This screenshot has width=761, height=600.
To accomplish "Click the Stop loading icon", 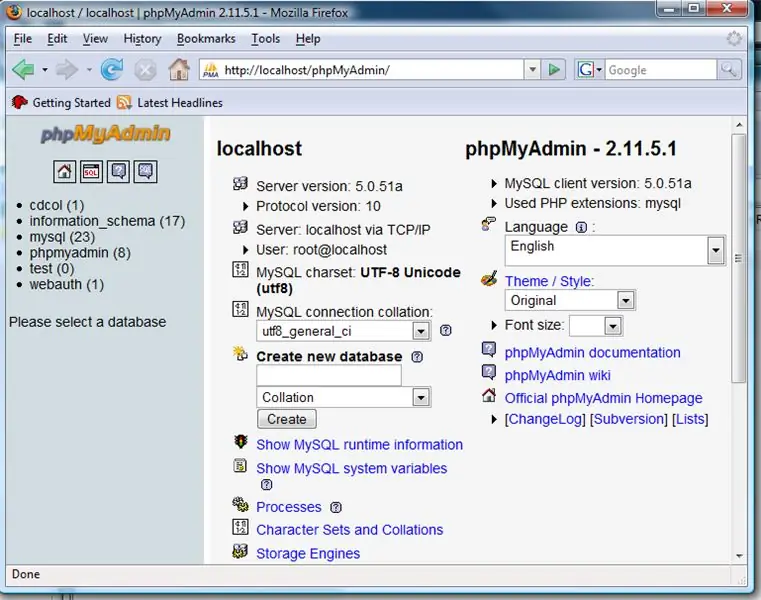I will [x=145, y=70].
